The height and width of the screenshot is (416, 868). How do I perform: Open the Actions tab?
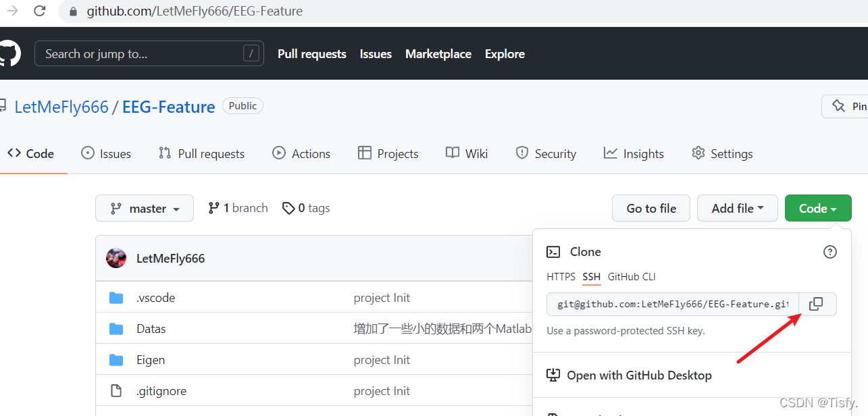click(301, 153)
